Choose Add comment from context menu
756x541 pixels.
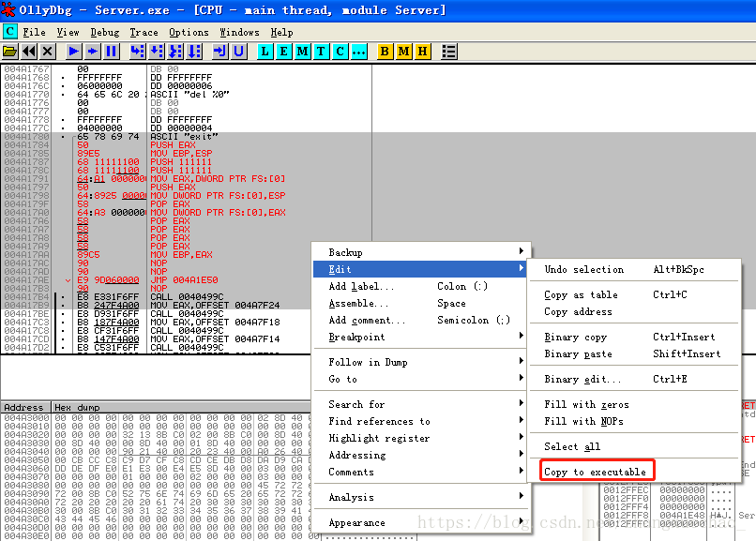tap(421, 320)
